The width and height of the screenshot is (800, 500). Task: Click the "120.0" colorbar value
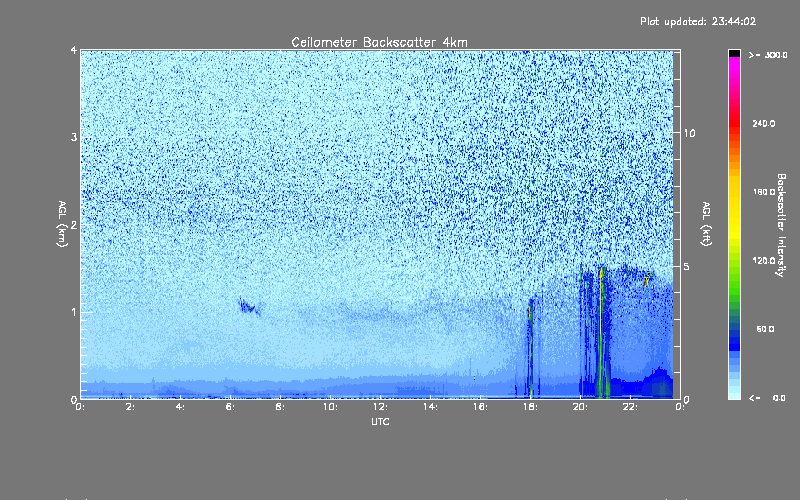click(764, 260)
